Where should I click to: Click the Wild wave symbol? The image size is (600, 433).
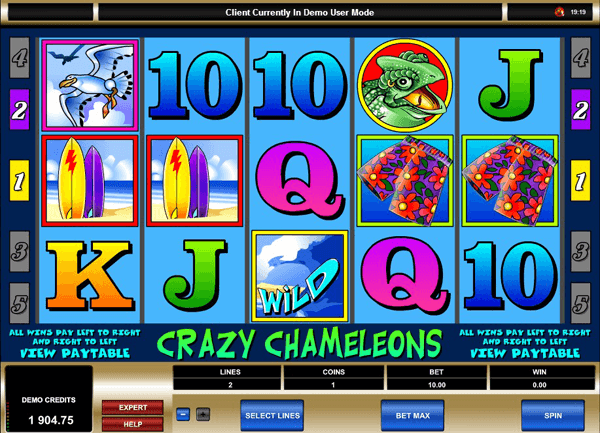click(x=300, y=276)
